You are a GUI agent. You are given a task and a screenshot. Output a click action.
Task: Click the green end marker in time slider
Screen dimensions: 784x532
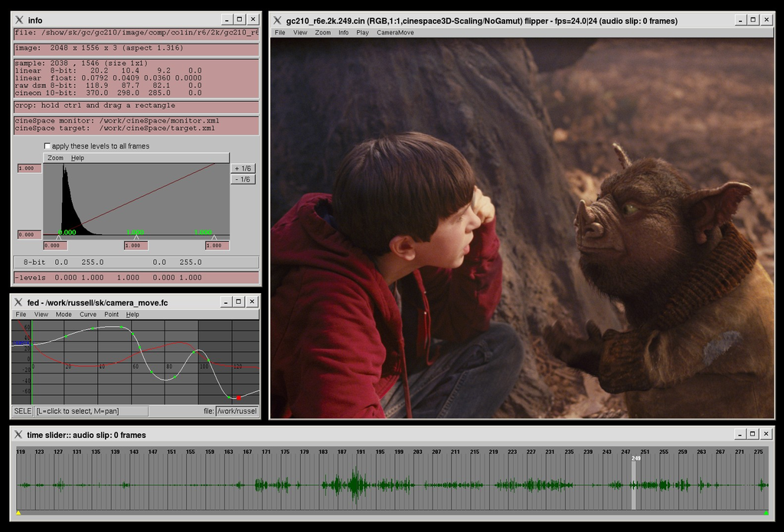tap(766, 512)
